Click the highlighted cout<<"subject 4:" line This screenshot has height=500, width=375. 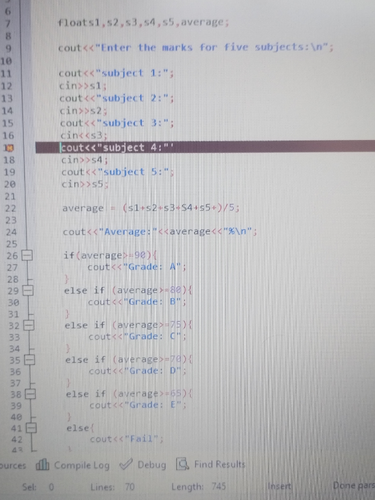coord(205,147)
